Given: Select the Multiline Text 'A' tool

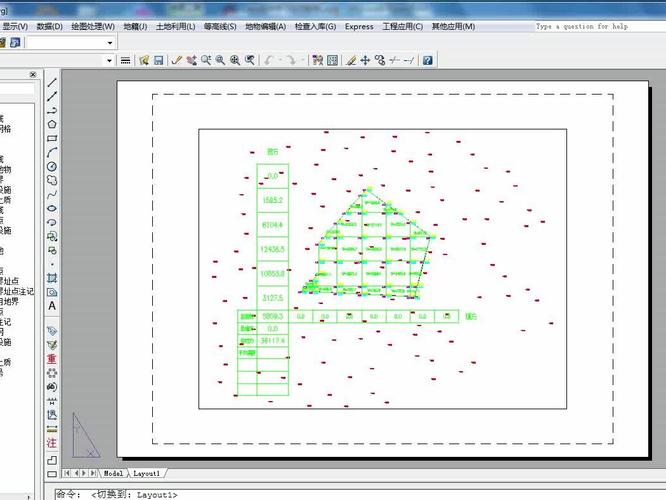Looking at the screenshot, I should coord(52,305).
